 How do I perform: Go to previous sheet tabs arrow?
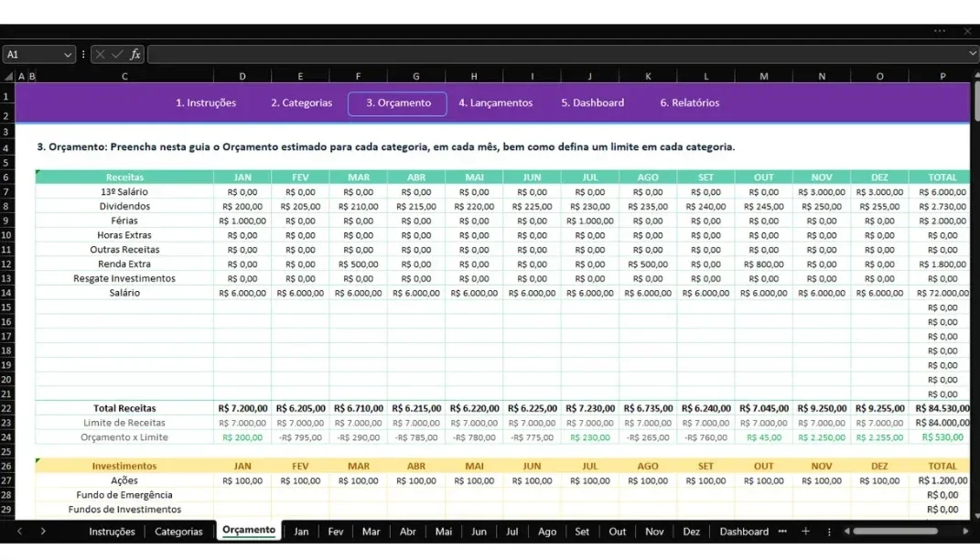[x=20, y=532]
